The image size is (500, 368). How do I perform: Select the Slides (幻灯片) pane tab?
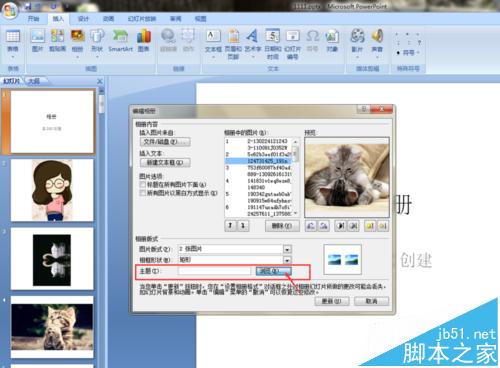click(x=12, y=81)
